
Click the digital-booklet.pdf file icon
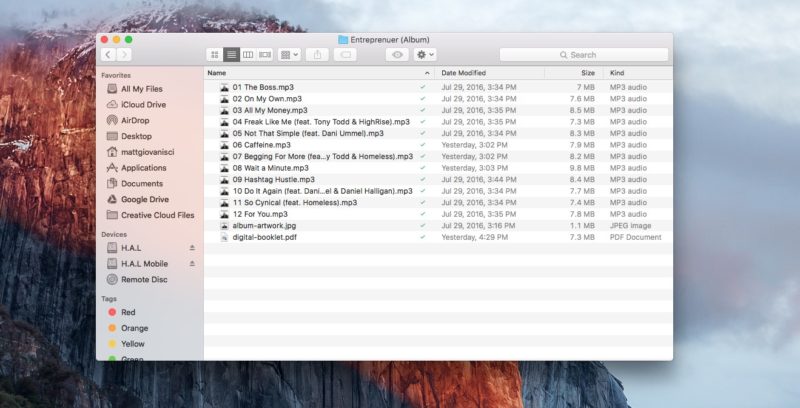224,237
